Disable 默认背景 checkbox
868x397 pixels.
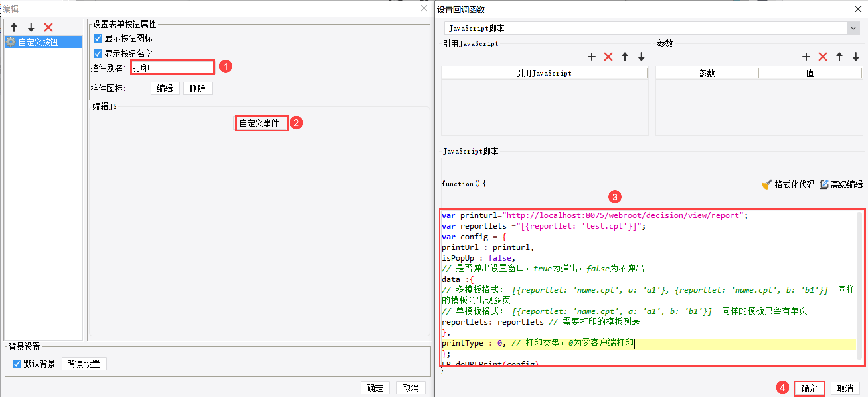point(17,364)
